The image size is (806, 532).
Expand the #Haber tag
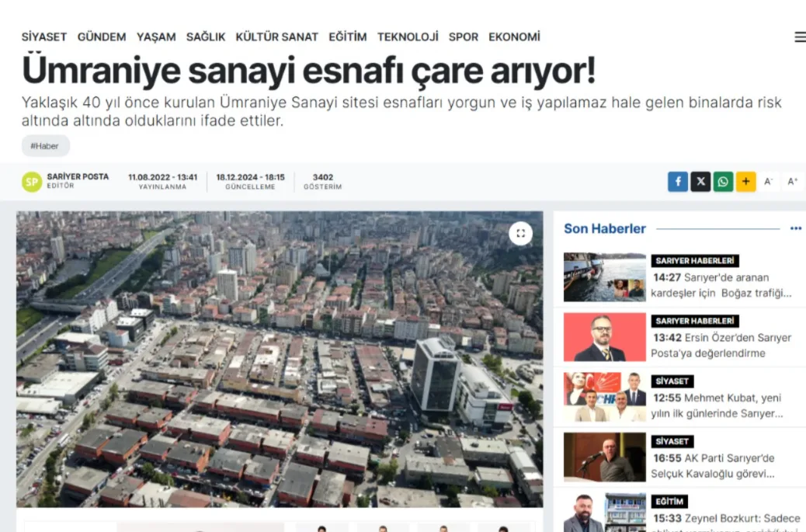[44, 145]
